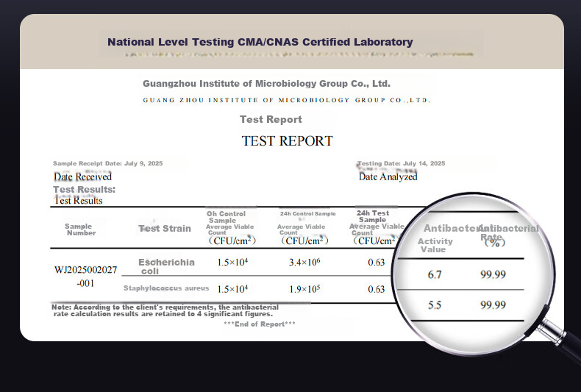
Task: Click '1.5×10⁴' in the Staphylococcus aureus row
Action: (x=232, y=289)
